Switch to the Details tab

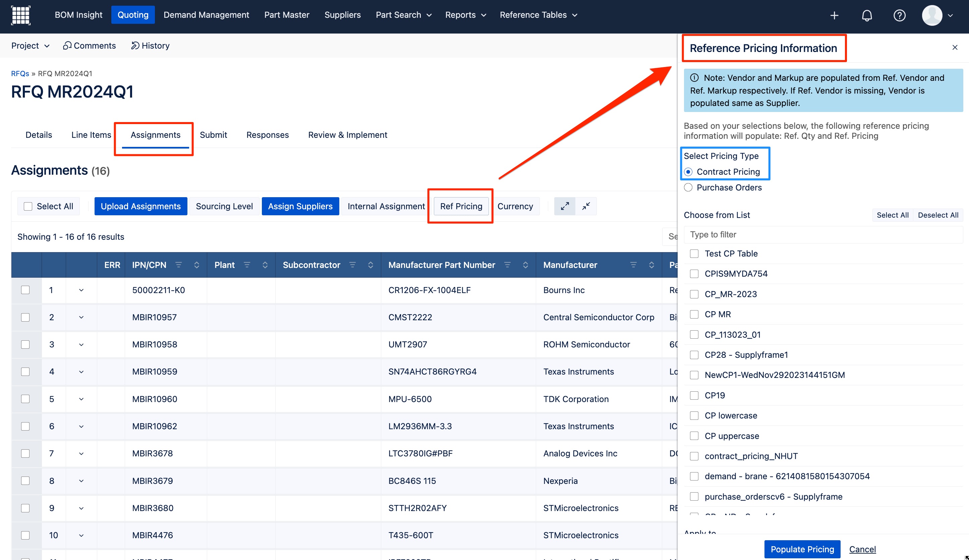click(x=39, y=134)
